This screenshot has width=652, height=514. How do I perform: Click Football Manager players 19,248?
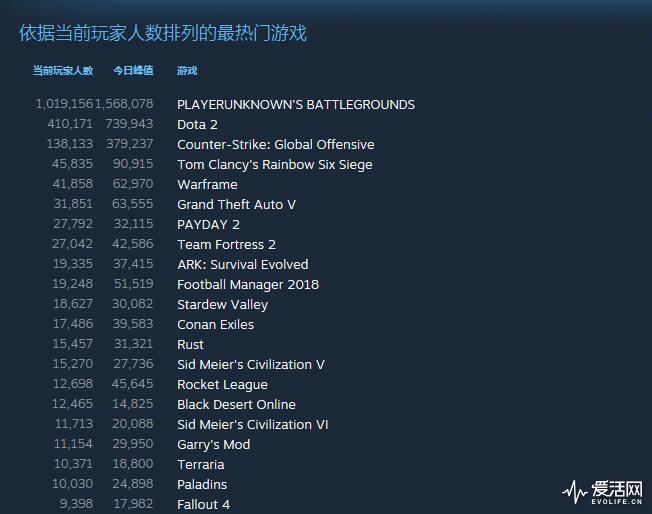tap(72, 284)
